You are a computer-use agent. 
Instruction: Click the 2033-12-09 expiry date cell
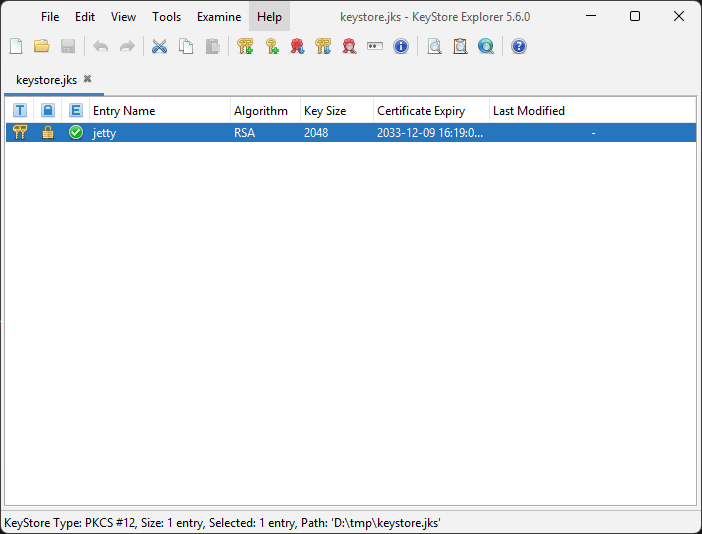(430, 133)
